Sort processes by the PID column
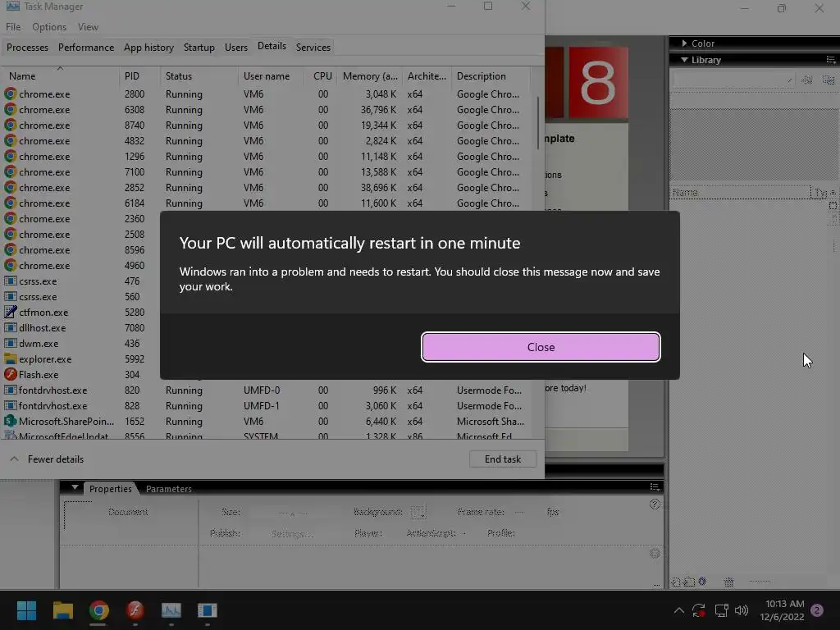 pyautogui.click(x=139, y=76)
